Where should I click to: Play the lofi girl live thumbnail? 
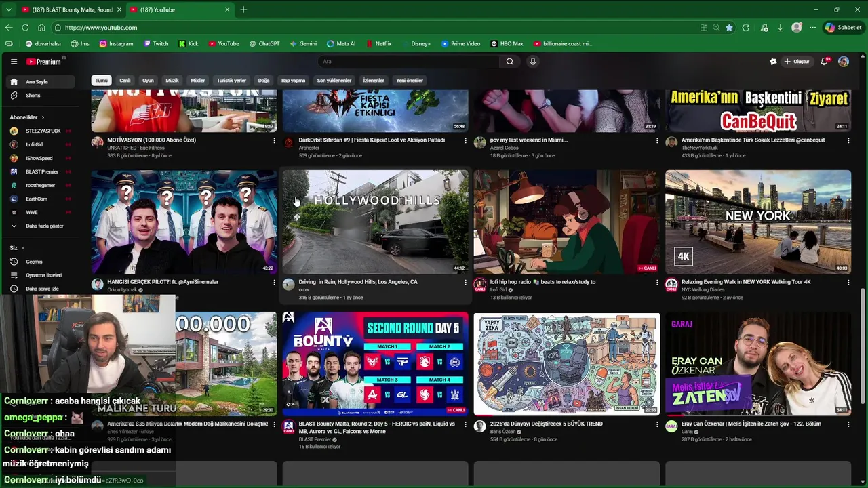click(x=566, y=222)
